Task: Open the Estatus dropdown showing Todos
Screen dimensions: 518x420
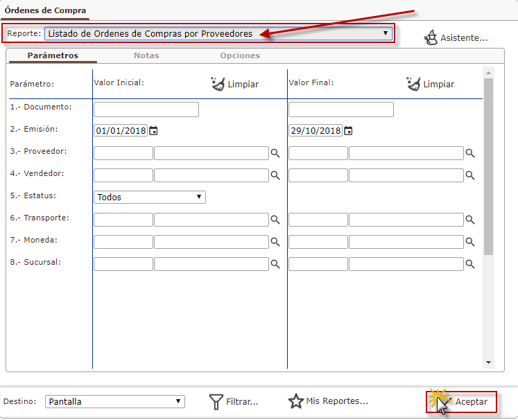Action: 150,197
